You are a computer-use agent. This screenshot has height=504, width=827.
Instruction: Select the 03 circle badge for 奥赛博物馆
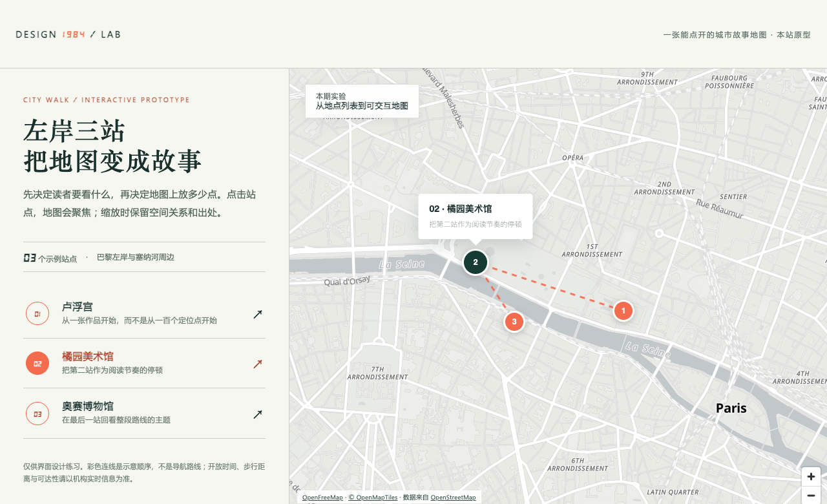37,414
